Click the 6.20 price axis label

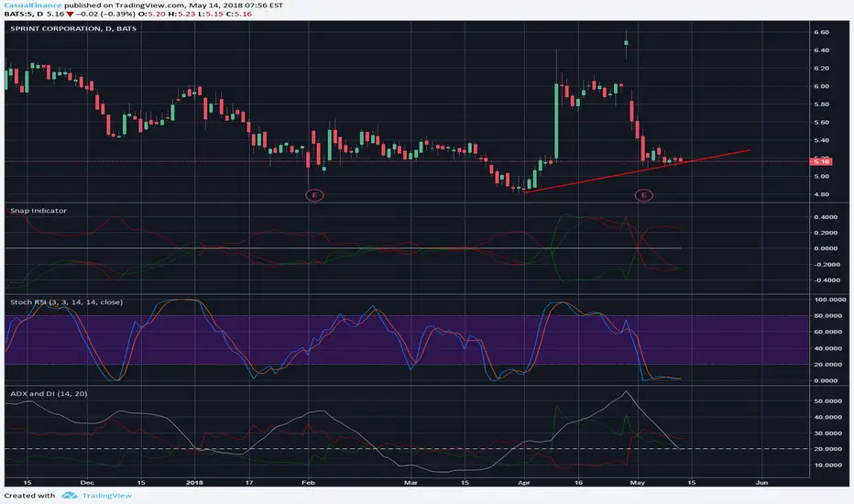coord(821,68)
